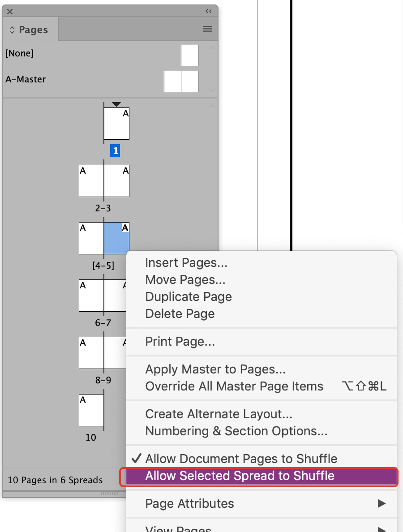Select the A-Master spread thumbnail

pyautogui.click(x=181, y=81)
